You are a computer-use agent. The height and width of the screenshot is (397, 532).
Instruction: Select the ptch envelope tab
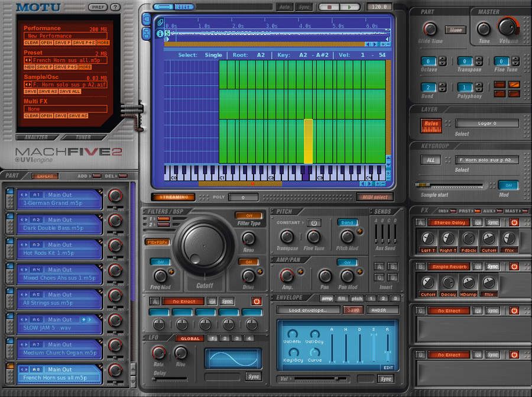356,299
